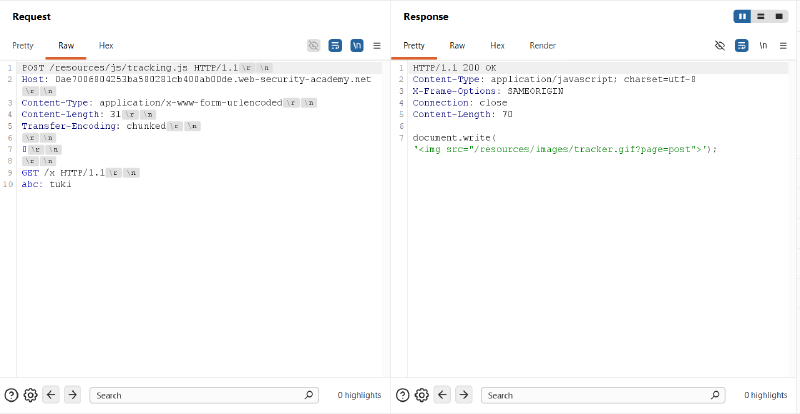Viewport: 800px width, 414px height.
Task: Select side-by-side split layout icon
Action: (x=742, y=16)
